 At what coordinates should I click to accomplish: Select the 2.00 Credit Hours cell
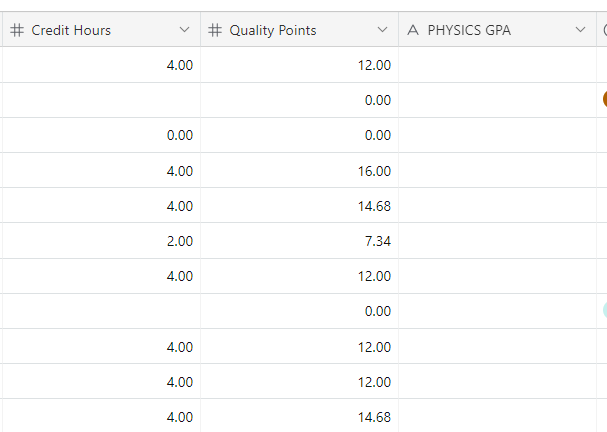tap(101, 241)
